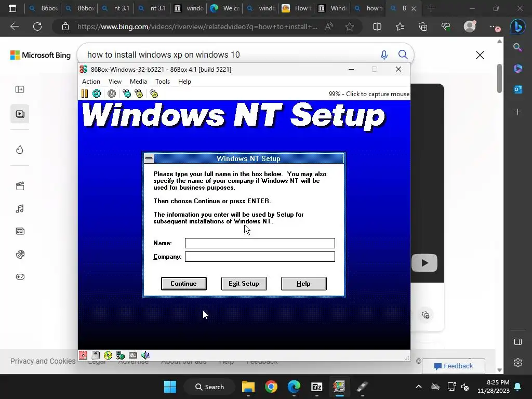Viewport: 532px width, 399px height.
Task: Play the video with the YouTube play button
Action: tap(424, 262)
